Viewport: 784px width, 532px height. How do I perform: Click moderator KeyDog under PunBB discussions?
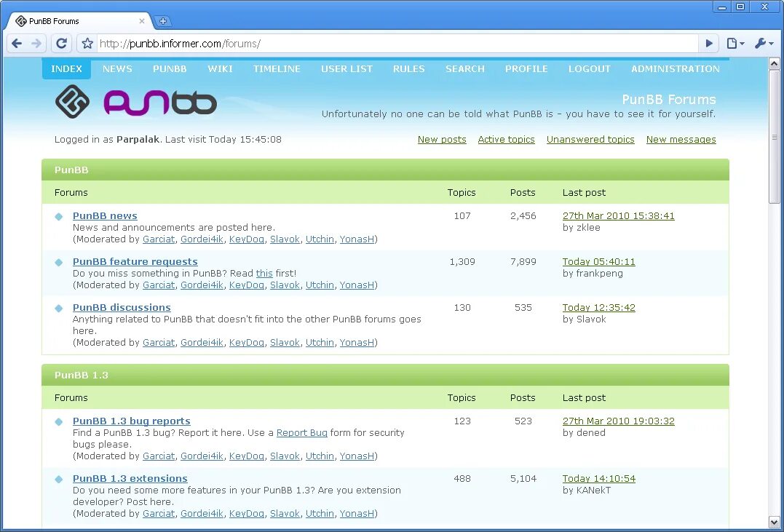tap(247, 343)
